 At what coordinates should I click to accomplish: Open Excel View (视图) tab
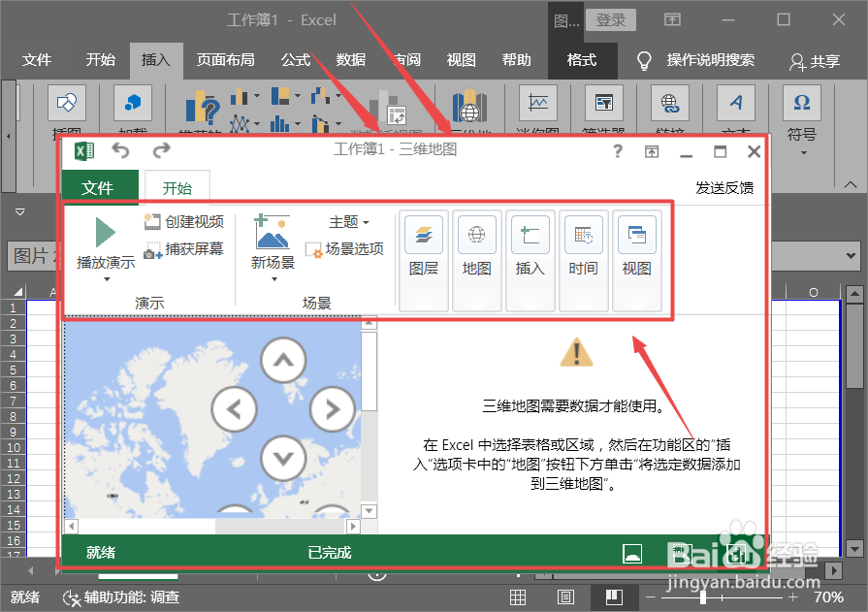tap(461, 60)
